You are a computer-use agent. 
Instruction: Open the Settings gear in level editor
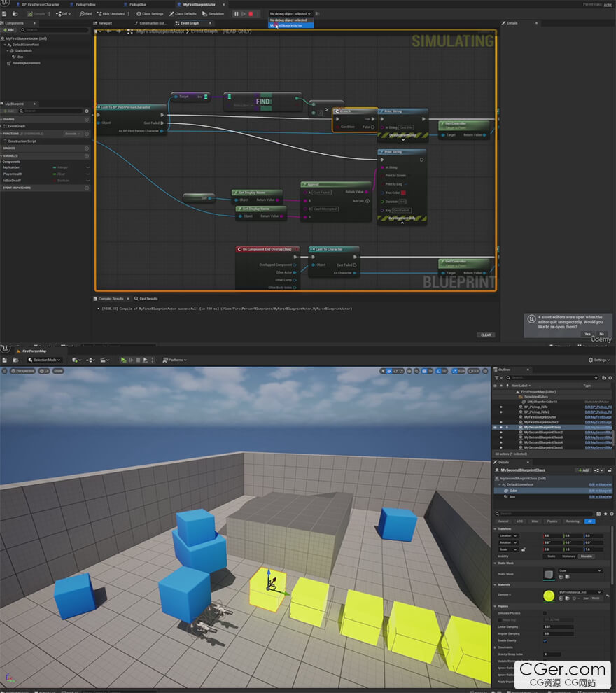pyautogui.click(x=598, y=360)
